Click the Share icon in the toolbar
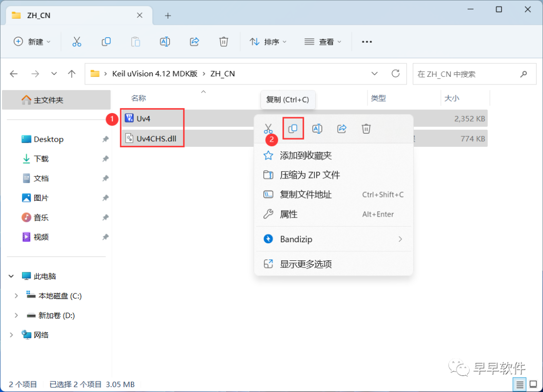Screen dimensions: 543x392 (194, 42)
